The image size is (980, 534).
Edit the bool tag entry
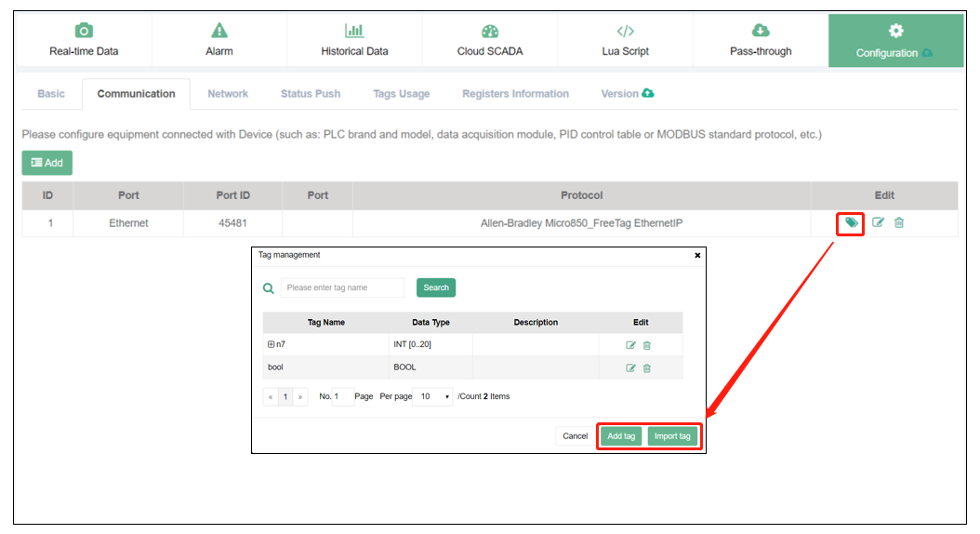click(x=630, y=367)
